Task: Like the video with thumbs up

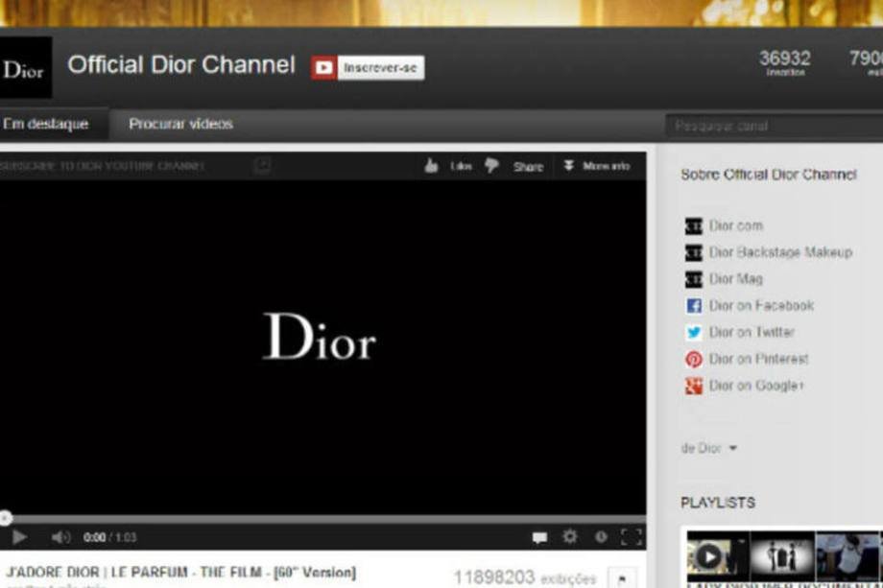Action: [433, 166]
